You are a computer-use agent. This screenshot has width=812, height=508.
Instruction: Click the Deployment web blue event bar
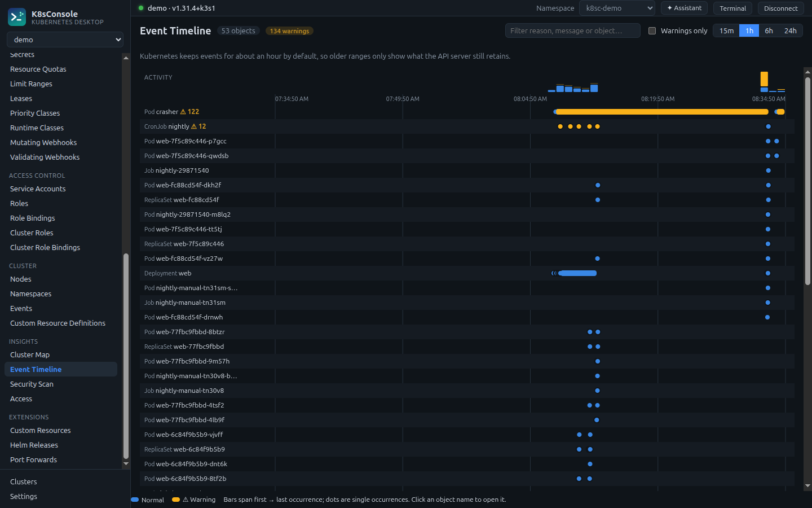click(577, 273)
